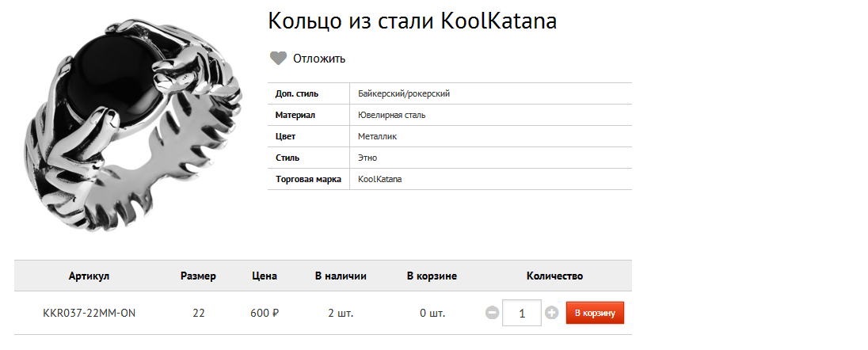Select the 'Этно' style value
The width and height of the screenshot is (868, 350).
point(367,158)
